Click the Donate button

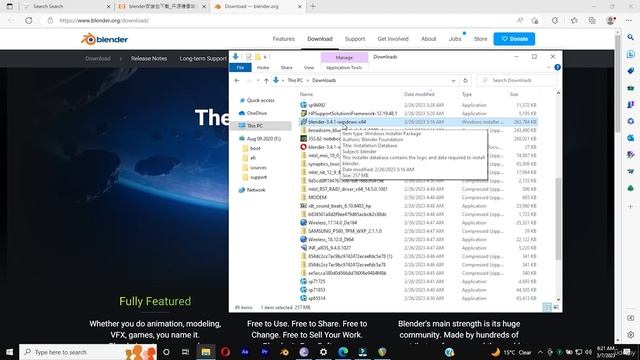coord(514,39)
